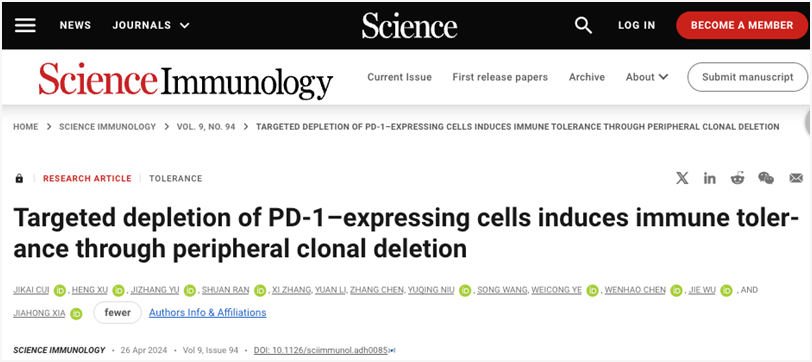Collapse author list with fewer button

click(117, 313)
